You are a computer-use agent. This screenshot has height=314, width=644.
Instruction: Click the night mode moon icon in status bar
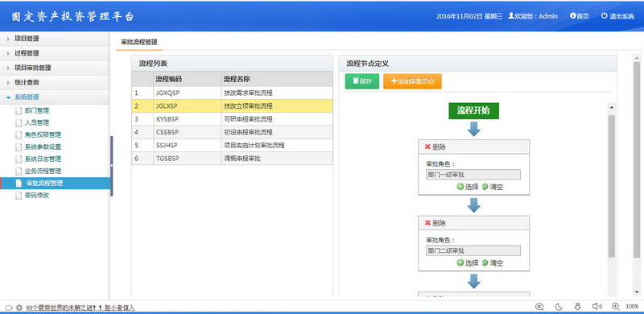pos(559,306)
